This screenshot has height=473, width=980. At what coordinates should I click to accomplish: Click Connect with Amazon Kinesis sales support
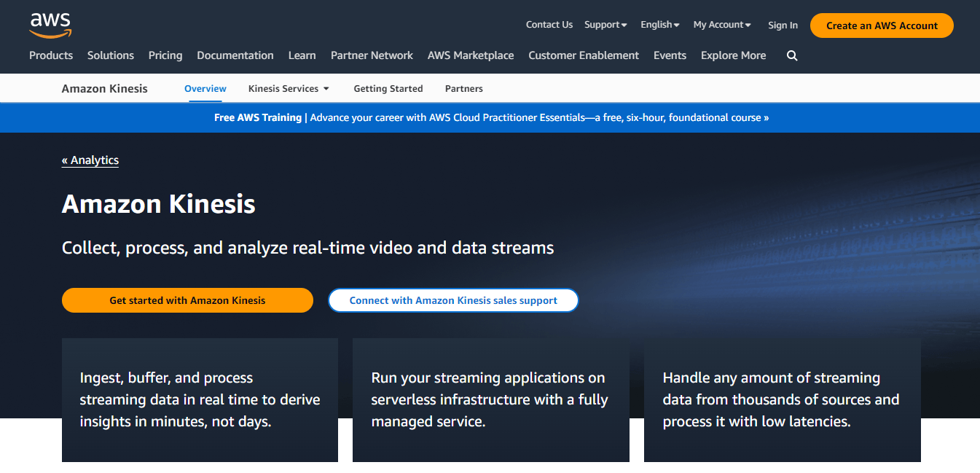pyautogui.click(x=453, y=300)
